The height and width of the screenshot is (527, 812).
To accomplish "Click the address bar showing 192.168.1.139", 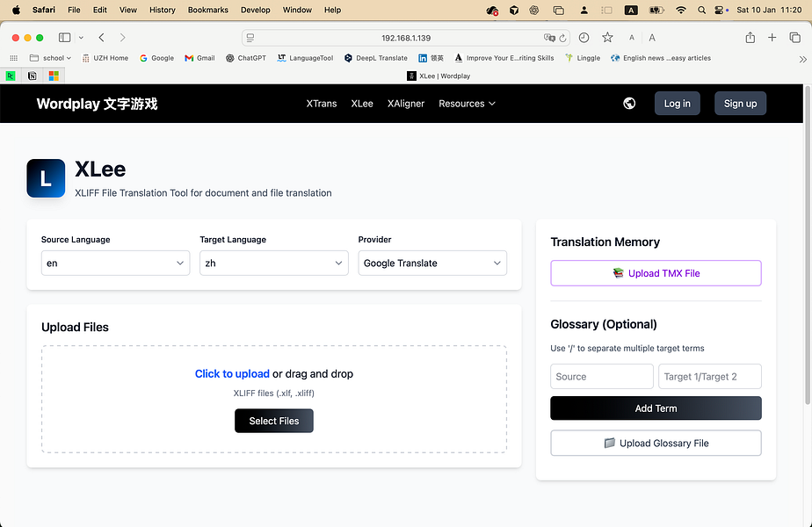I will pyautogui.click(x=406, y=38).
